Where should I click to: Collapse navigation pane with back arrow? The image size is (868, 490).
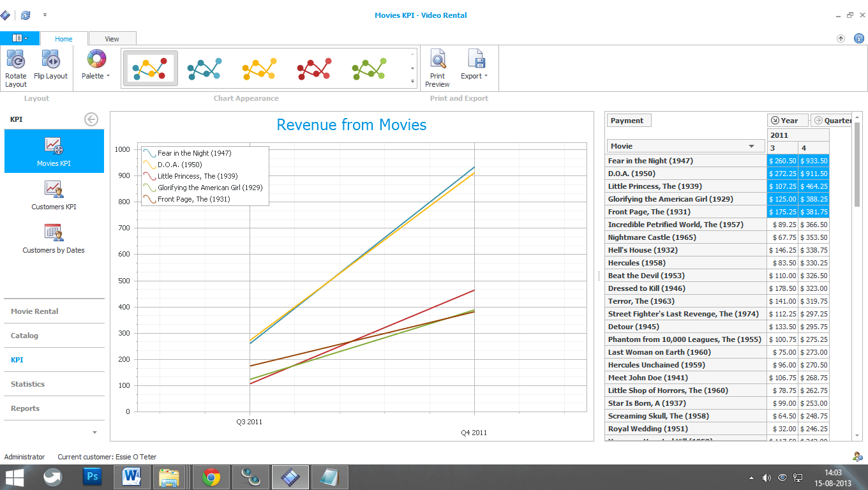click(91, 119)
